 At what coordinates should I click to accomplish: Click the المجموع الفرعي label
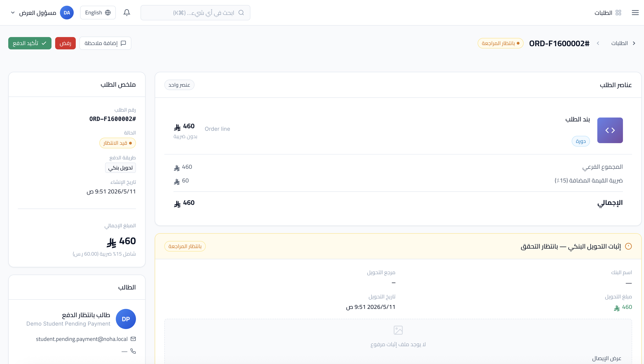click(x=603, y=167)
